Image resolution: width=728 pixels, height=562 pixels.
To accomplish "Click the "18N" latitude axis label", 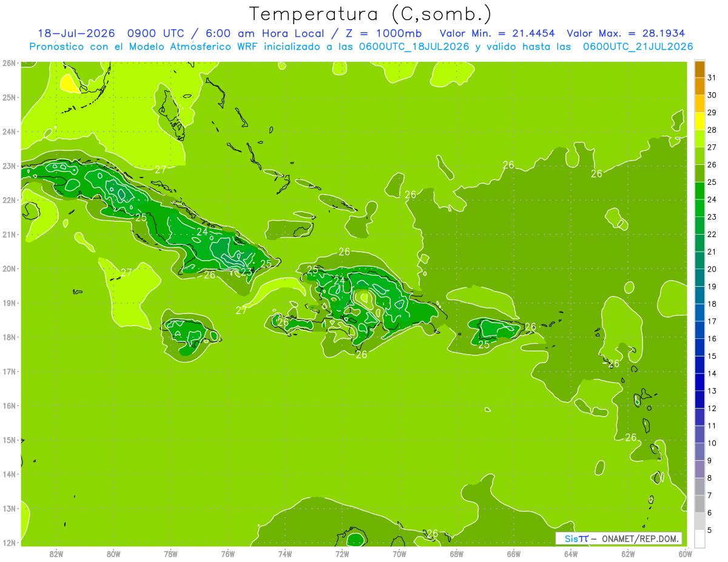I will point(8,337).
